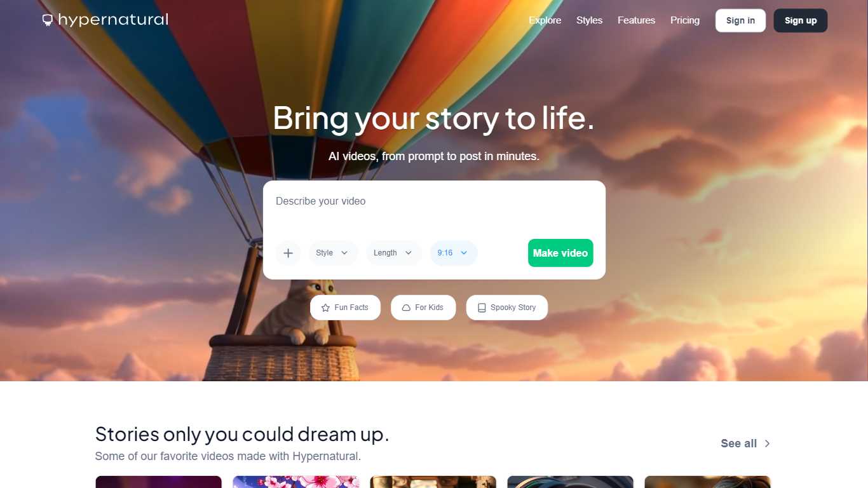Image resolution: width=868 pixels, height=488 pixels.
Task: Open the Length dropdown
Action: click(393, 253)
